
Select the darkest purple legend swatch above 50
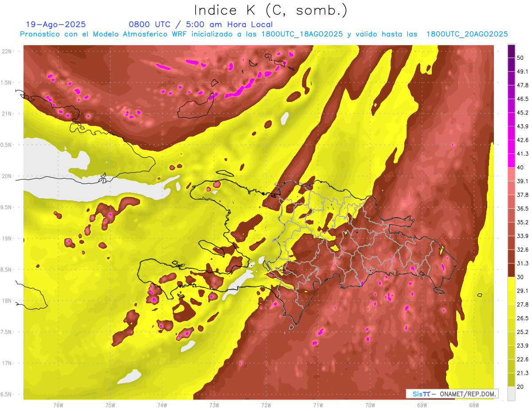[x=511, y=51]
